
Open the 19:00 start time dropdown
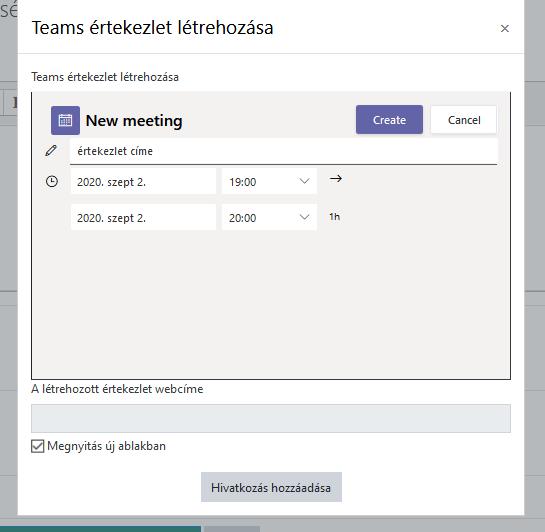[269, 181]
